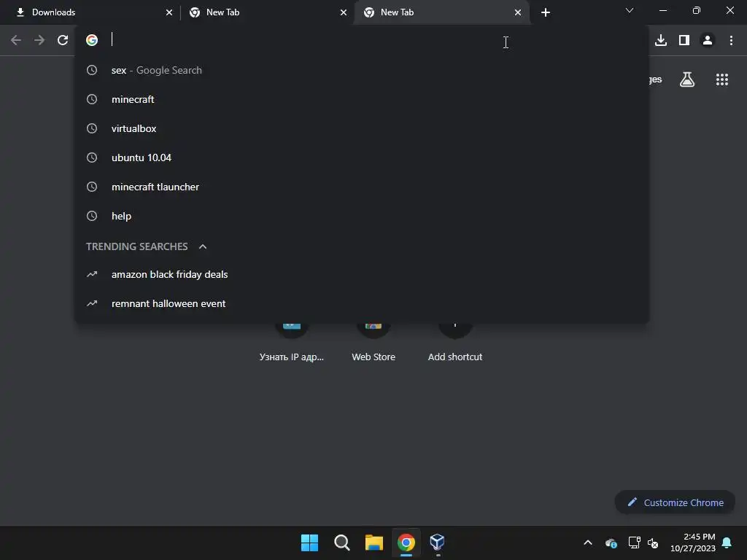
Task: Click the Chrome taskbar icon
Action: pos(406,542)
